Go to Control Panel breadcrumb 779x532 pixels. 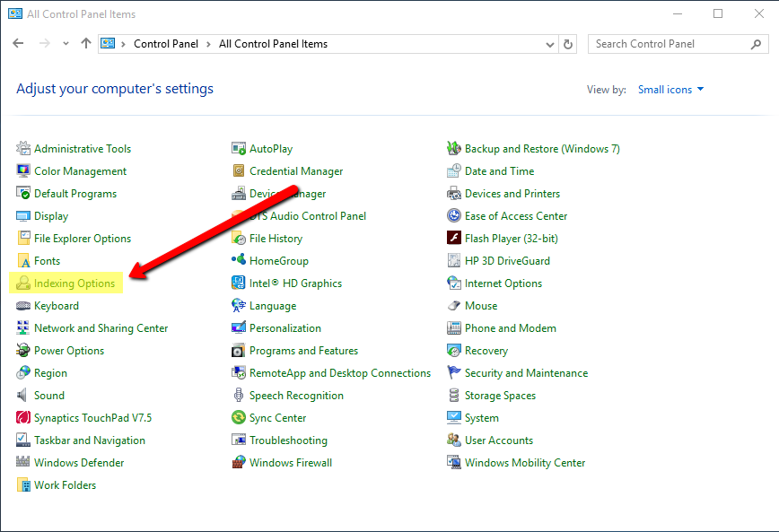166,44
